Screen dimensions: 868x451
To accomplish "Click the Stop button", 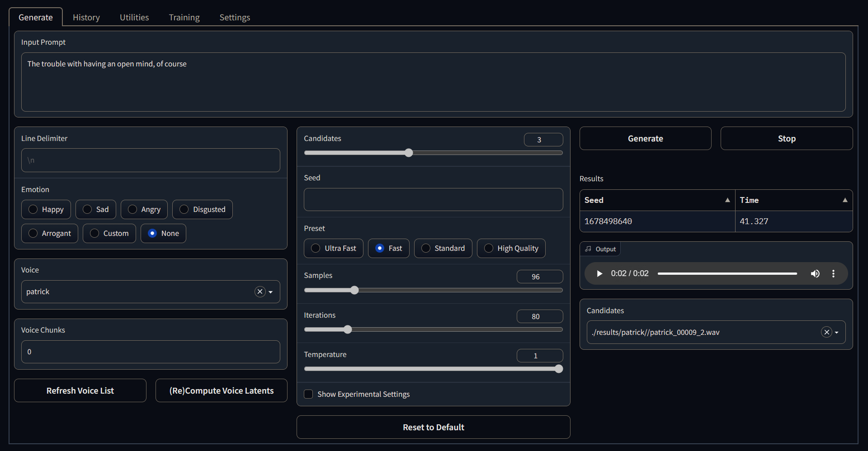I will (x=787, y=138).
